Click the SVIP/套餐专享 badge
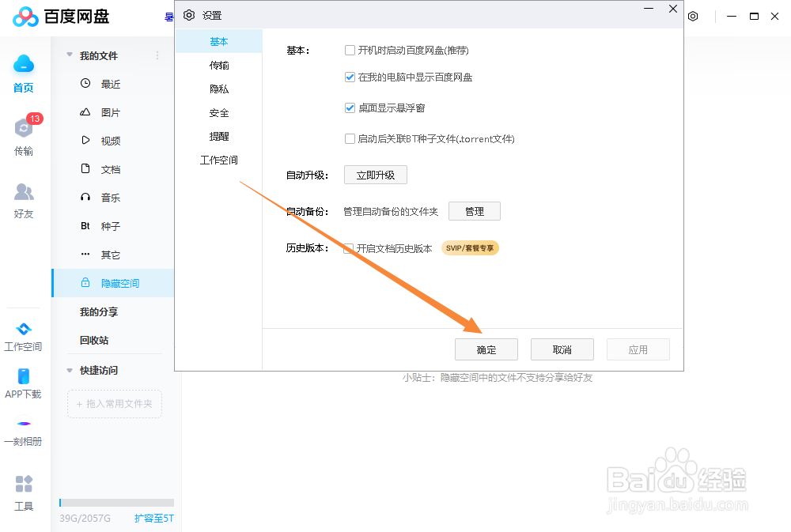 point(470,248)
